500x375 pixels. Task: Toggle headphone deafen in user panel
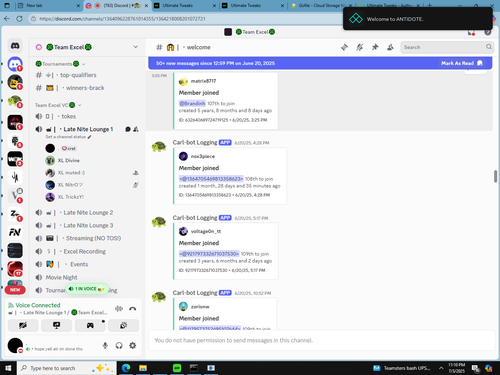[x=119, y=346]
